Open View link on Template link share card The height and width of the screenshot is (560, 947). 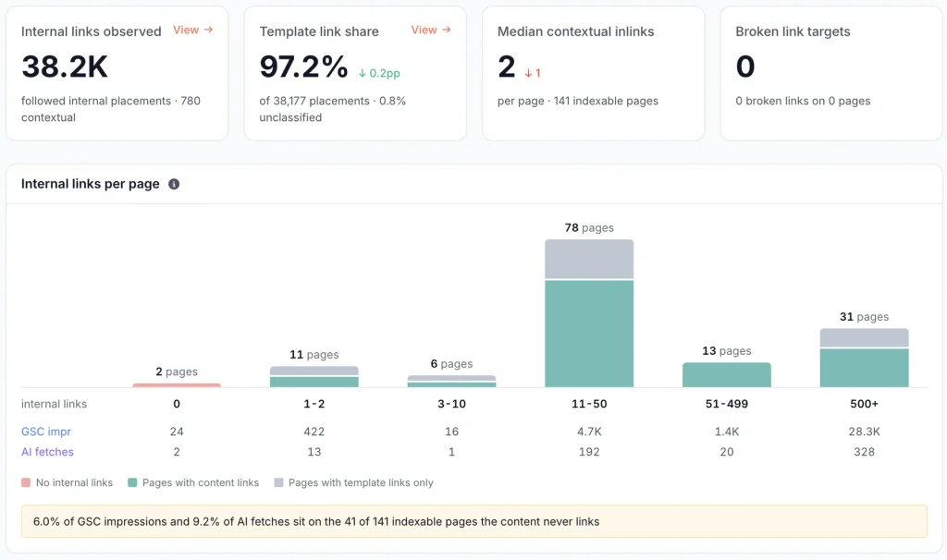coord(431,30)
